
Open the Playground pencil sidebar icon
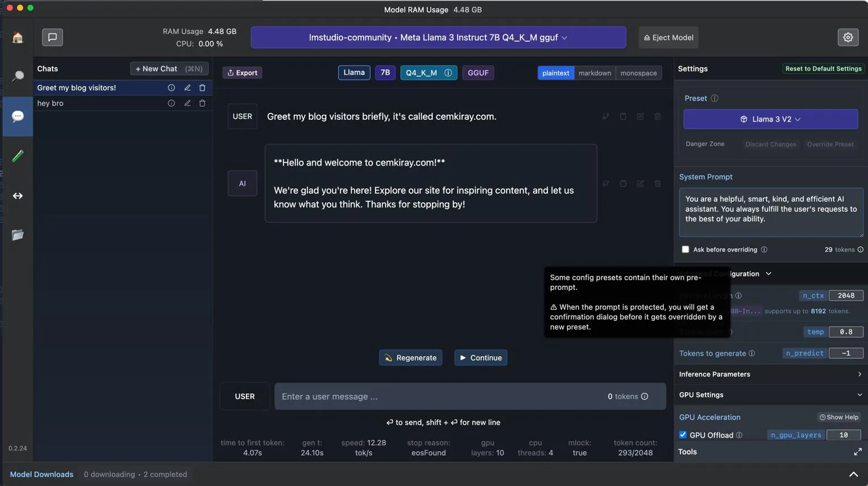point(18,156)
